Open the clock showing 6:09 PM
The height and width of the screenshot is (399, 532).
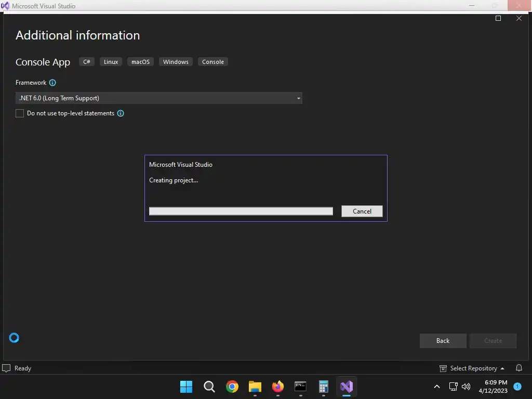[493, 387]
